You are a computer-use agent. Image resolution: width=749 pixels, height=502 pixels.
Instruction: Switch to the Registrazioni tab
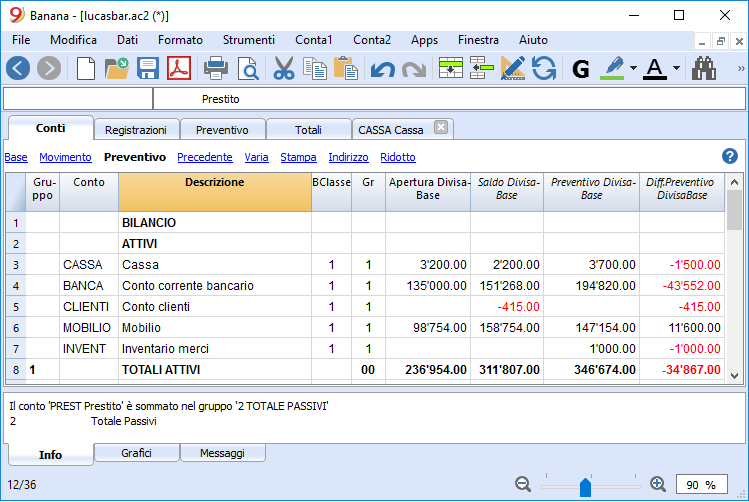[x=136, y=130]
